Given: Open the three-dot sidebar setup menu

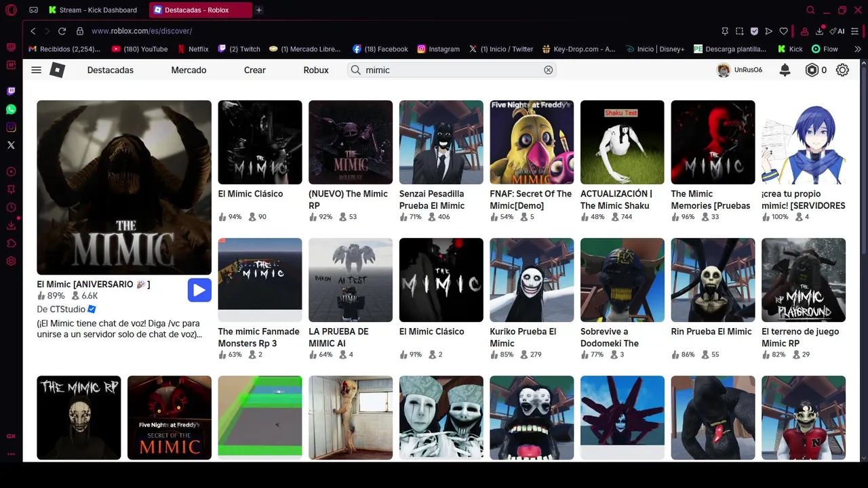Looking at the screenshot, I should (11, 454).
